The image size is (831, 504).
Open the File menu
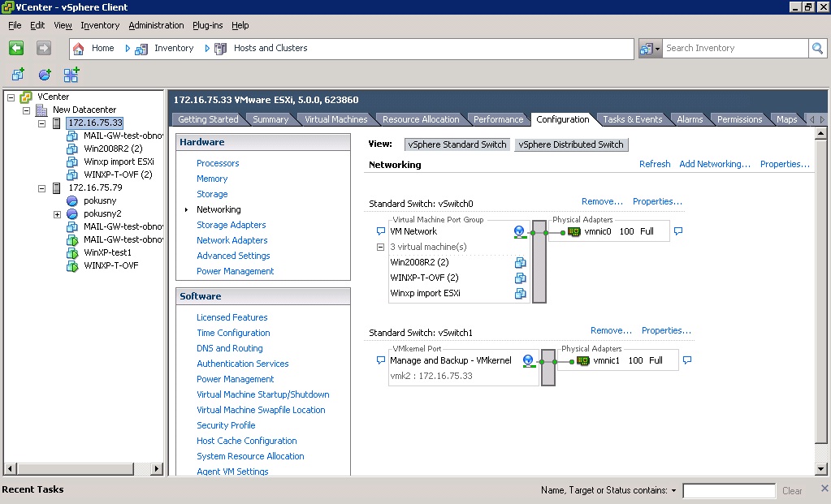(x=15, y=25)
